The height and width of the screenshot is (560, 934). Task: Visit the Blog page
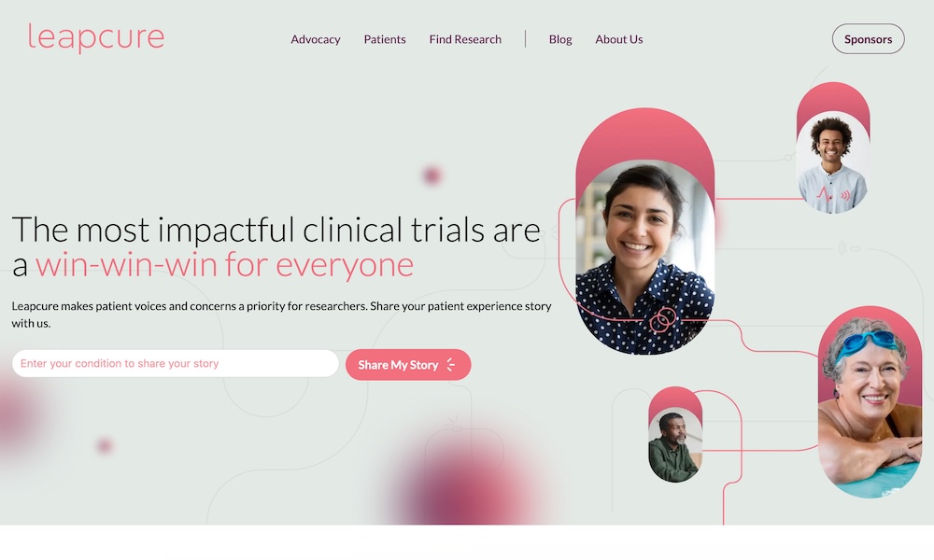tap(559, 39)
